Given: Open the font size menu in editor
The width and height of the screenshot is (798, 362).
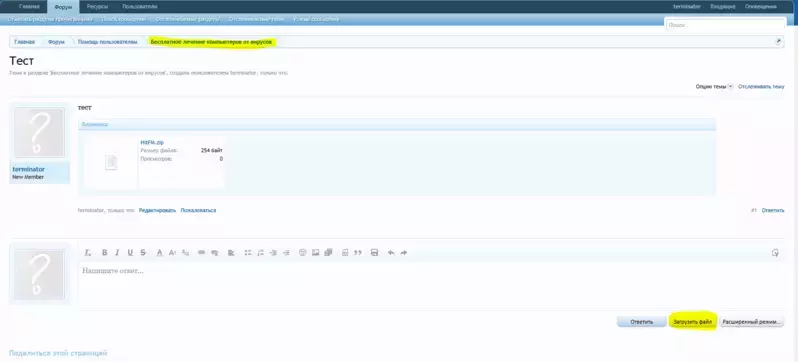Looking at the screenshot, I should pyautogui.click(x=172, y=253).
